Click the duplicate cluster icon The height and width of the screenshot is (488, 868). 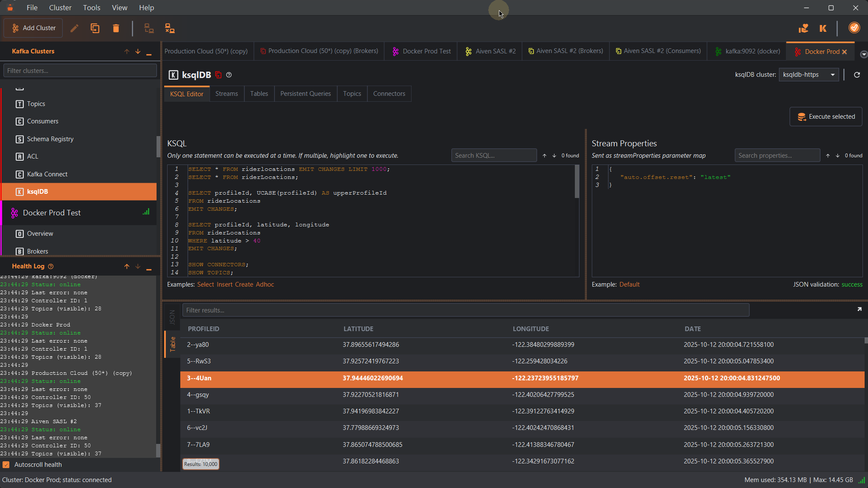(95, 28)
